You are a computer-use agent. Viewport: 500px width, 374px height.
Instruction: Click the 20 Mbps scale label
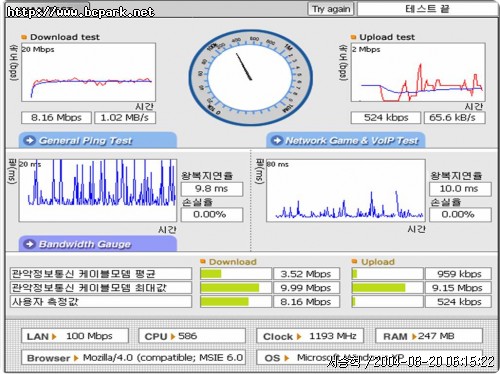tap(38, 49)
